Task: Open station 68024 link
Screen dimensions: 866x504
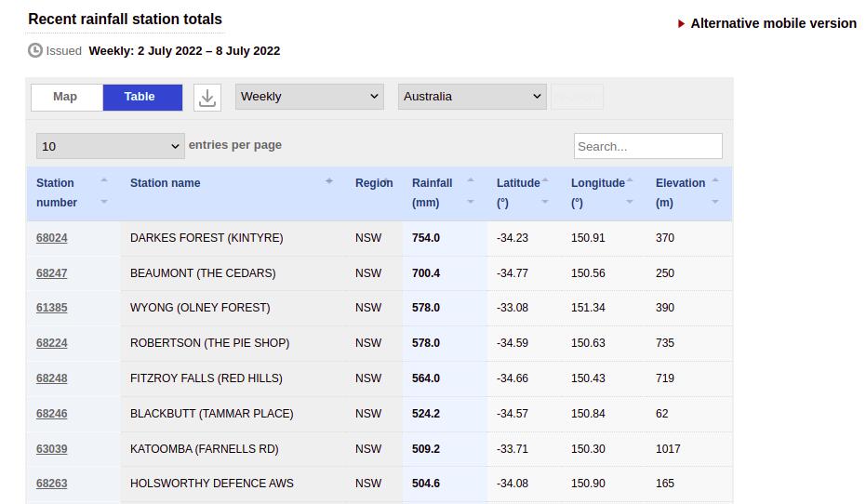Action: point(52,238)
